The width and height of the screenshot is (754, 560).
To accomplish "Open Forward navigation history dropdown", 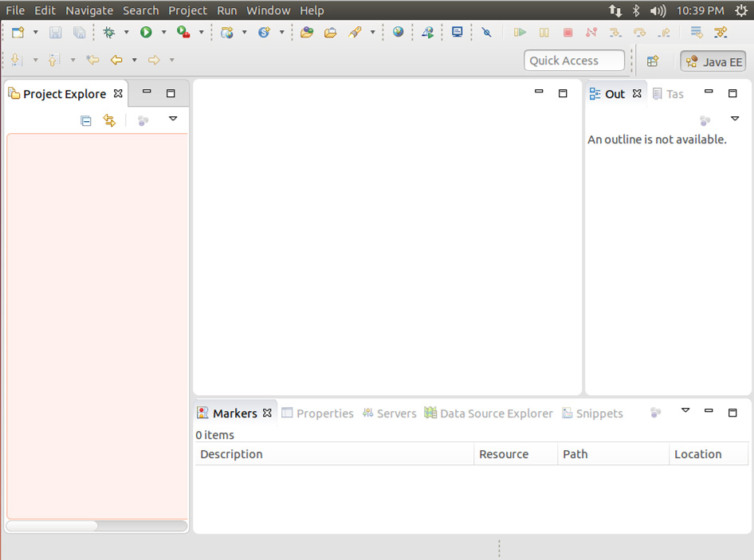I will coord(171,60).
